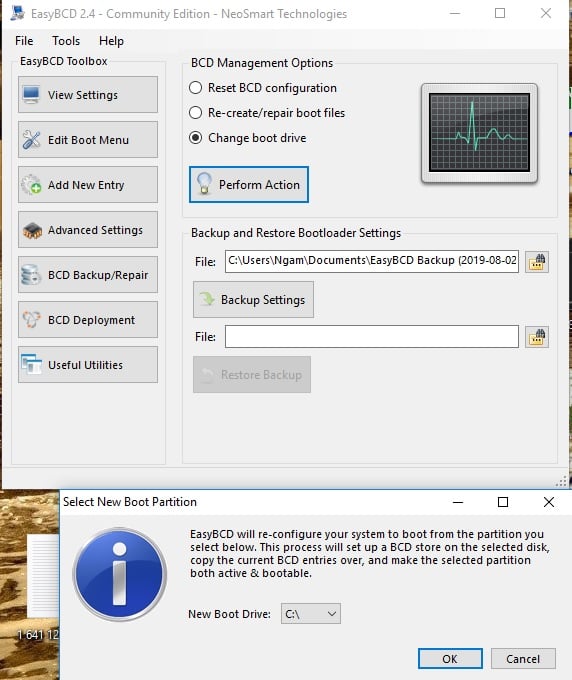
Task: Browse for restore backup file
Action: (x=537, y=337)
